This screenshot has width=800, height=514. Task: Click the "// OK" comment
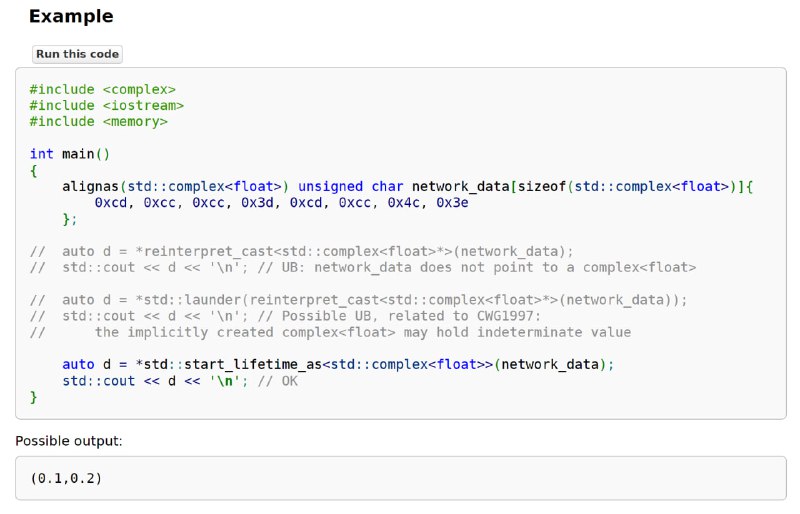278,381
